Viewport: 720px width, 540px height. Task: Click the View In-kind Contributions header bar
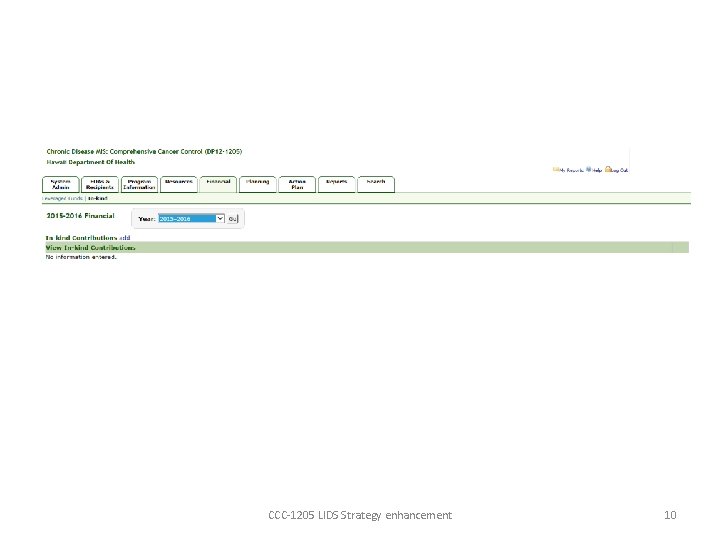point(367,248)
